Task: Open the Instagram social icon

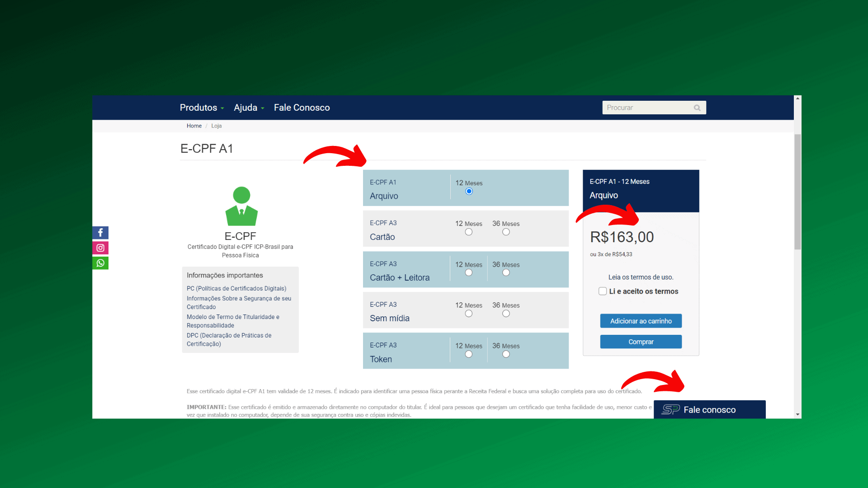Action: point(100,248)
